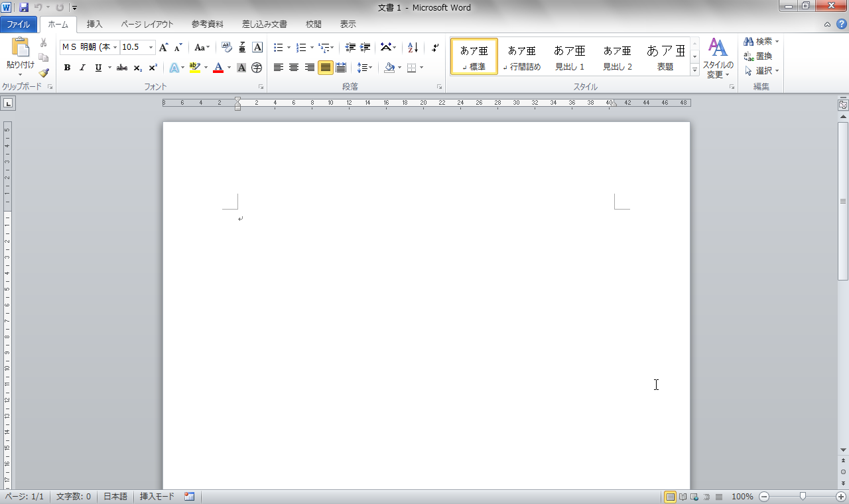Toggle Strikethrough formatting
This screenshot has width=849, height=504.
[122, 68]
